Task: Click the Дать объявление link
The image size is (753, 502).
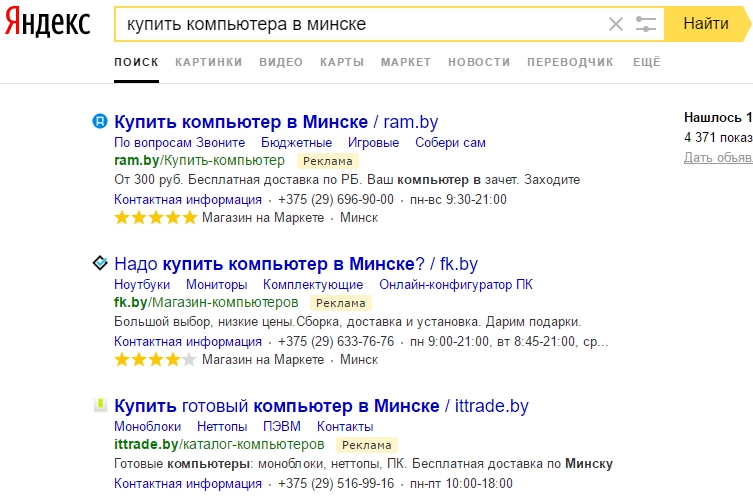Action: pos(718,158)
